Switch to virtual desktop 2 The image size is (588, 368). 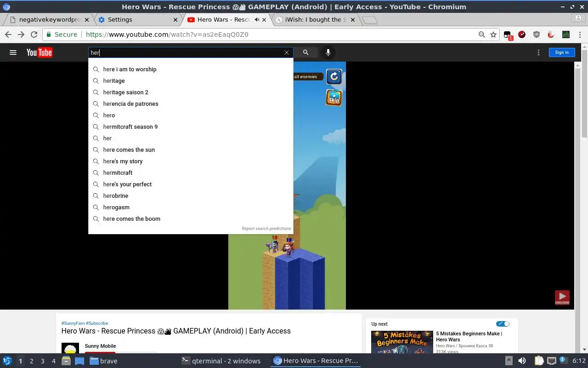[x=31, y=361]
